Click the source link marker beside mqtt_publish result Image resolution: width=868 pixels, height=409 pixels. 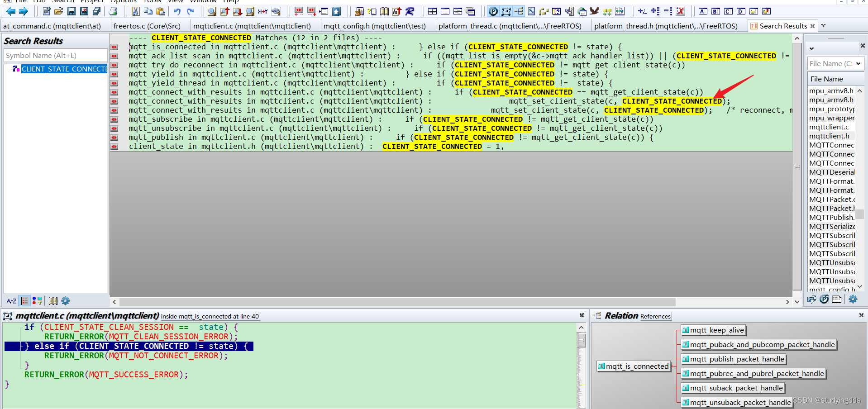[x=114, y=138]
